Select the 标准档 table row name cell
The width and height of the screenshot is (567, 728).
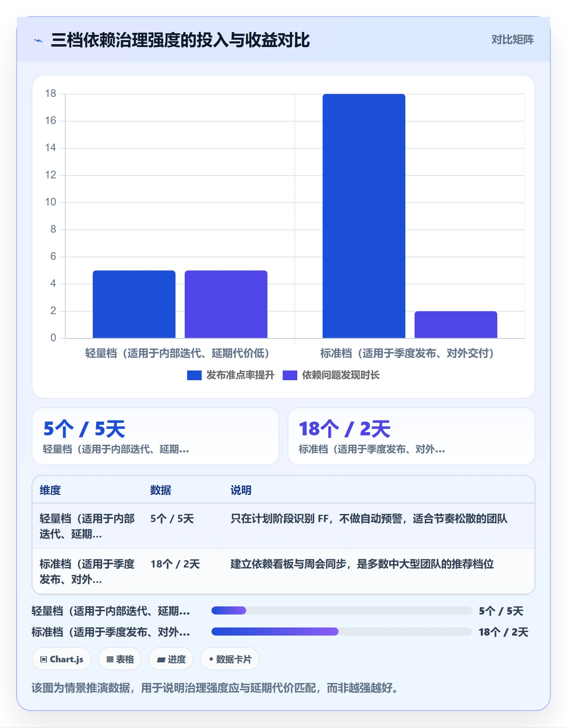pyautogui.click(x=87, y=572)
